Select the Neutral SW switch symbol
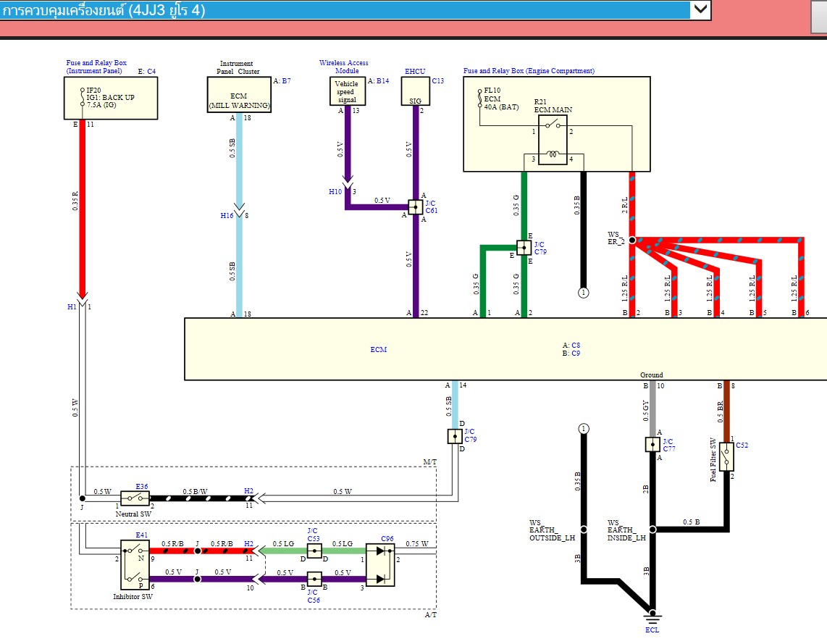The height and width of the screenshot is (644, 827). [135, 498]
